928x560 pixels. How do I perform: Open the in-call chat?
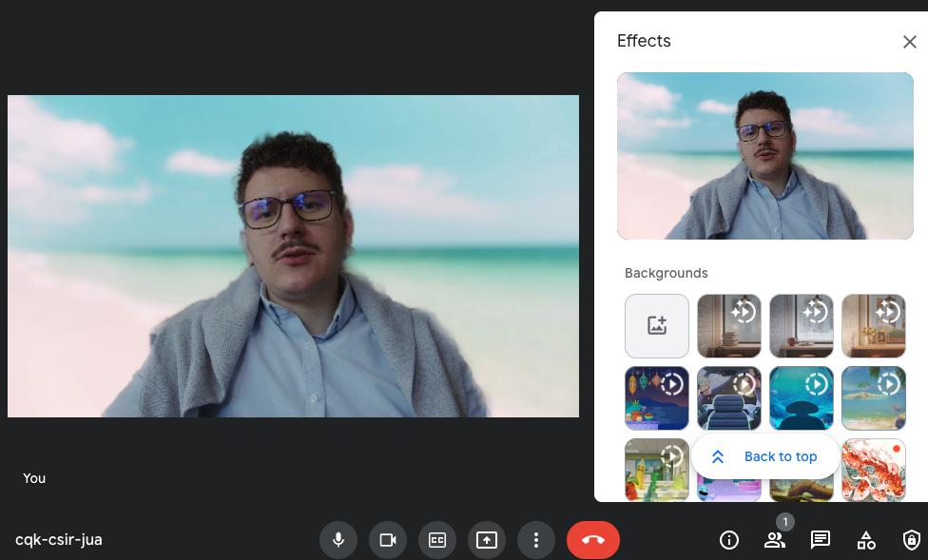click(820, 540)
